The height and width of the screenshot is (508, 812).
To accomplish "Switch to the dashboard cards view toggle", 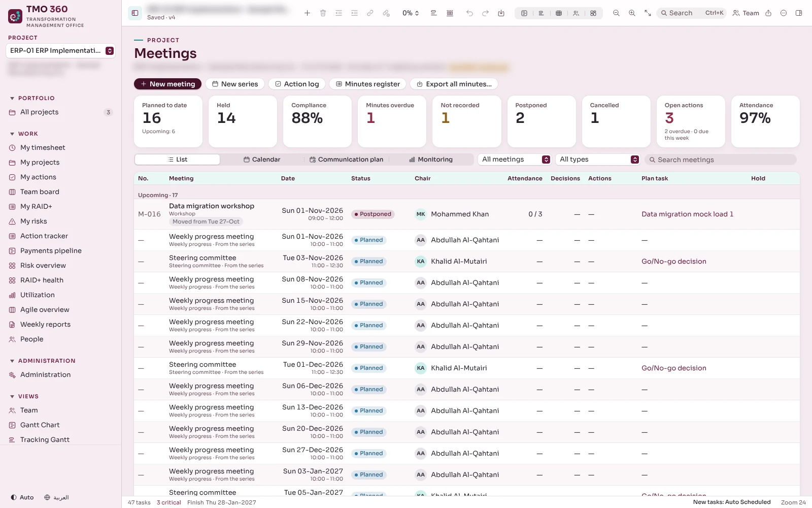I will (593, 13).
